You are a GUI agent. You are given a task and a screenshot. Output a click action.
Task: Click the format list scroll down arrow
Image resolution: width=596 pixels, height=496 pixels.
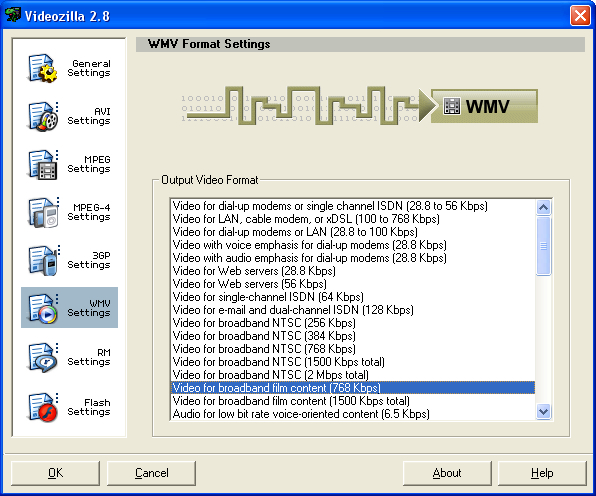544,412
